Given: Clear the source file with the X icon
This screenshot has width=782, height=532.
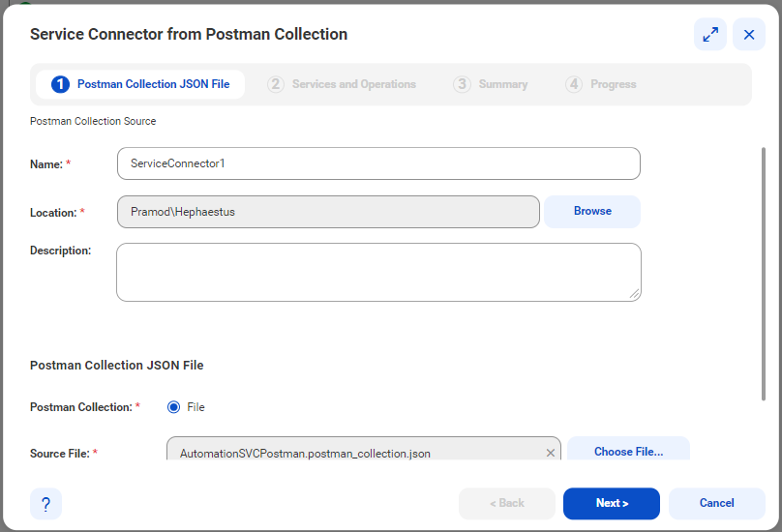Looking at the screenshot, I should coord(550,453).
